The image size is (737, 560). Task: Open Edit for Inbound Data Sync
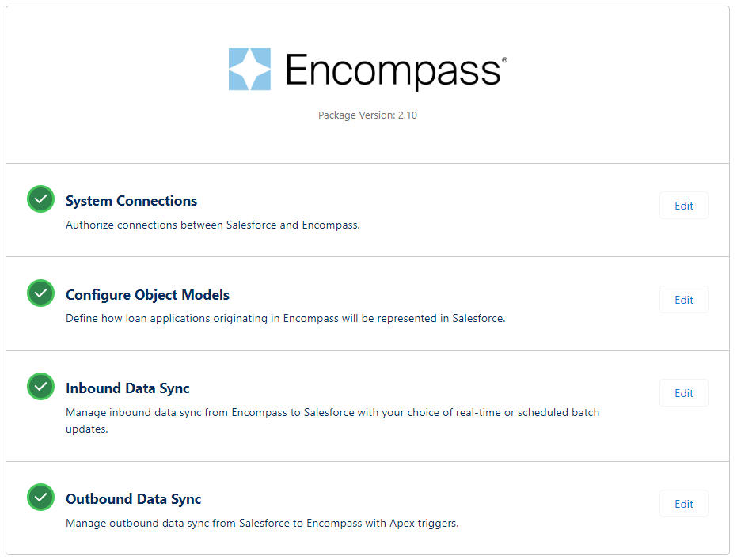point(683,393)
